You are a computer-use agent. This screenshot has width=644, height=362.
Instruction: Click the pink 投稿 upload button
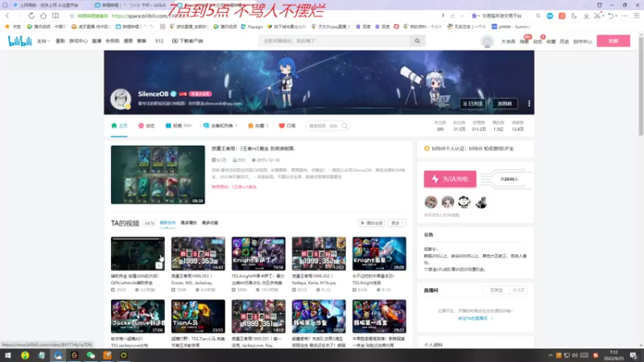[x=613, y=41]
